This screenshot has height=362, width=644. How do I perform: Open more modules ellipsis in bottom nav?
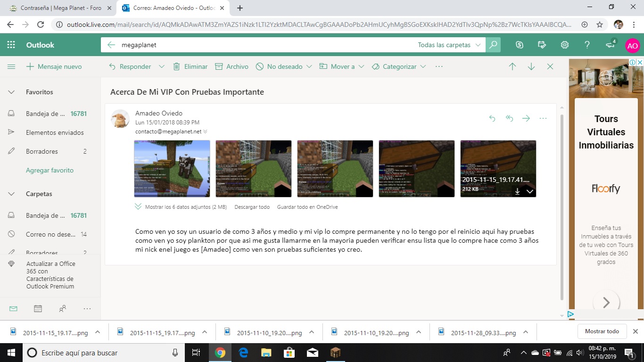coord(87,309)
